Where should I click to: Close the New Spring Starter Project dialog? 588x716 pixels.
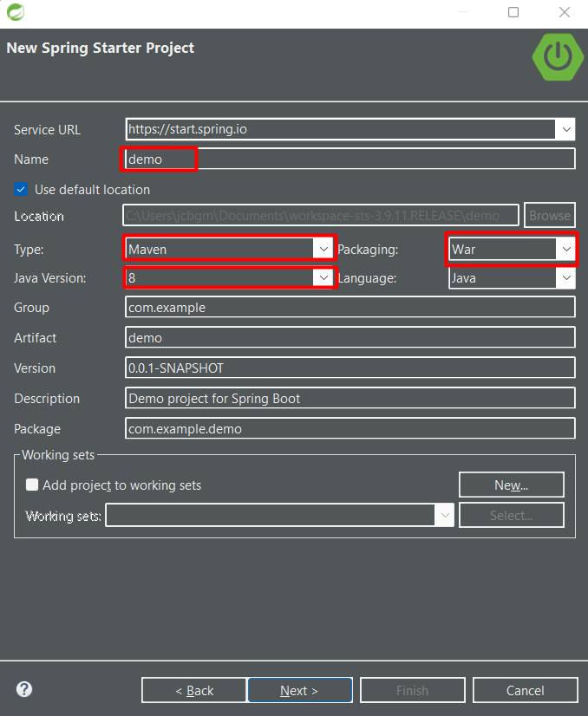pyautogui.click(x=565, y=12)
